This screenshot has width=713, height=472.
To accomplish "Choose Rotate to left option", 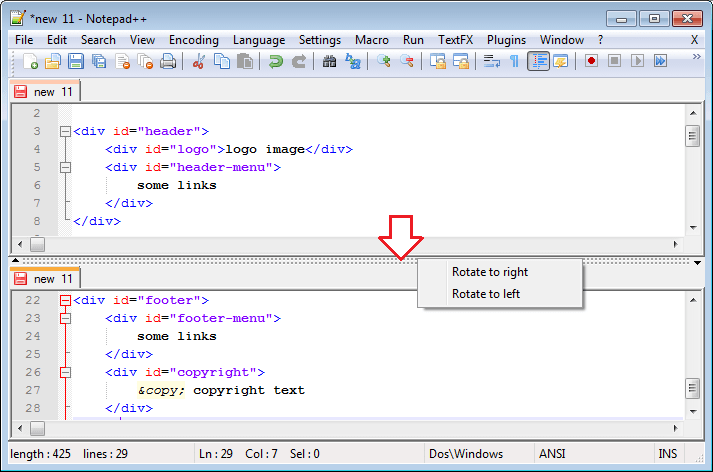I will pos(485,294).
